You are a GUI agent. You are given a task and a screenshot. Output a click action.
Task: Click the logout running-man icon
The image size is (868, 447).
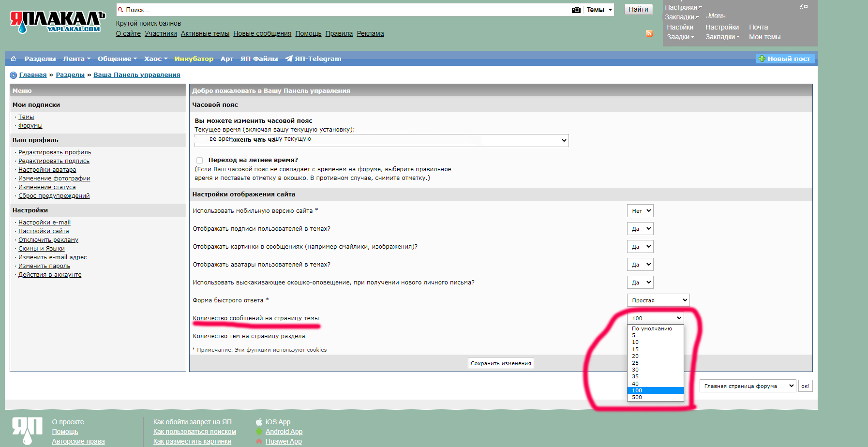pos(804,7)
